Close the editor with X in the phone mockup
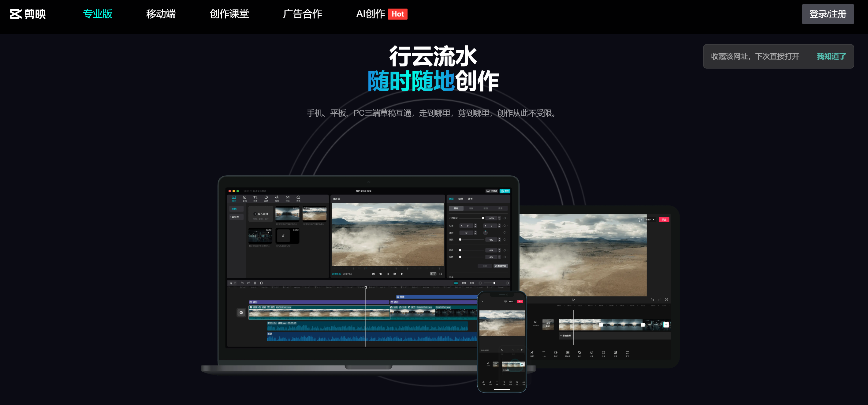 coord(482,301)
